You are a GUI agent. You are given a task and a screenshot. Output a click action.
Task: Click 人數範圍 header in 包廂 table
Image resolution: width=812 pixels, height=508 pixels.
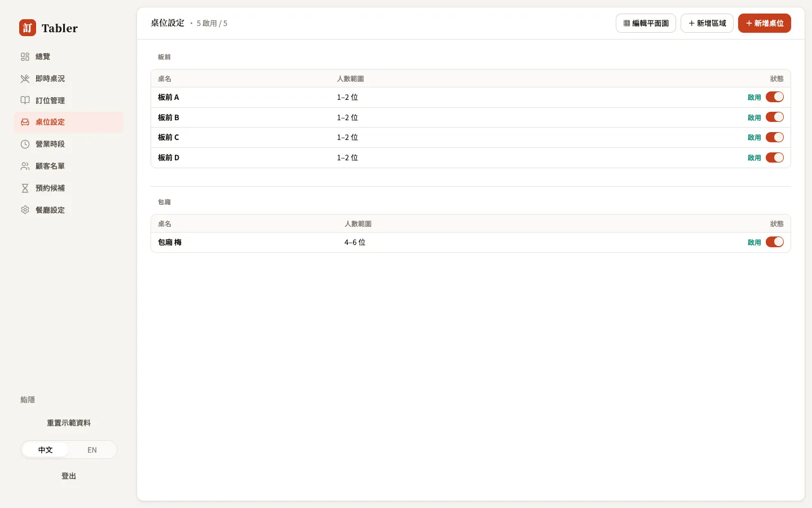click(358, 224)
